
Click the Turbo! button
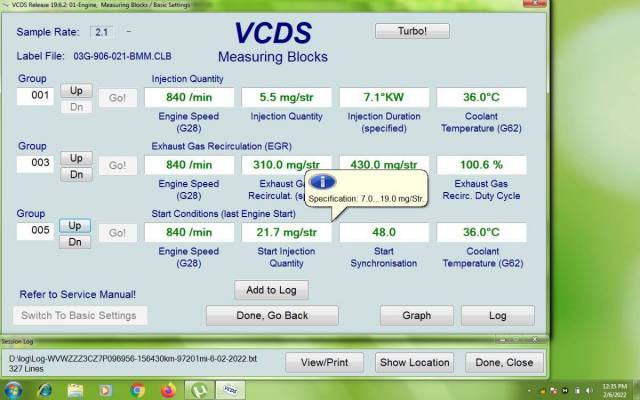(413, 31)
